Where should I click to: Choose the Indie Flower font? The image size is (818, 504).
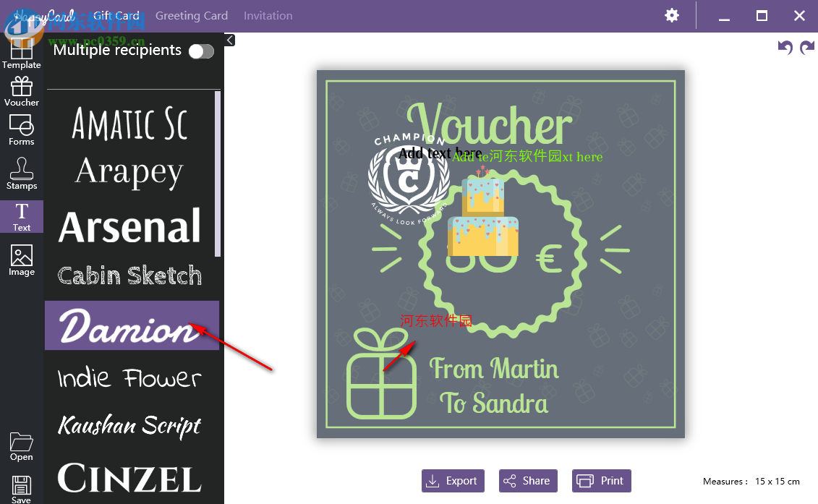tap(130, 377)
